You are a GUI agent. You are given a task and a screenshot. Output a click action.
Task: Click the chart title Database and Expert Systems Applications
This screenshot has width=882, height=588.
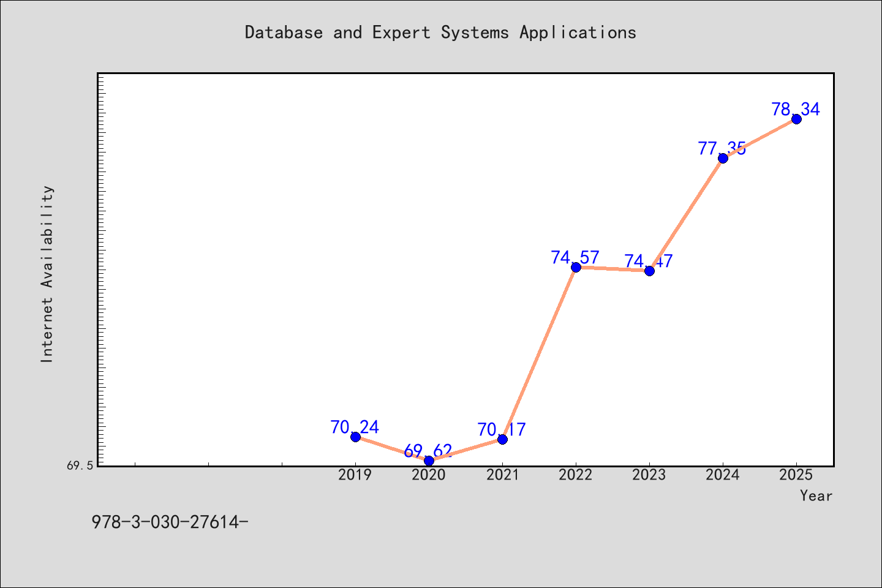(441, 32)
